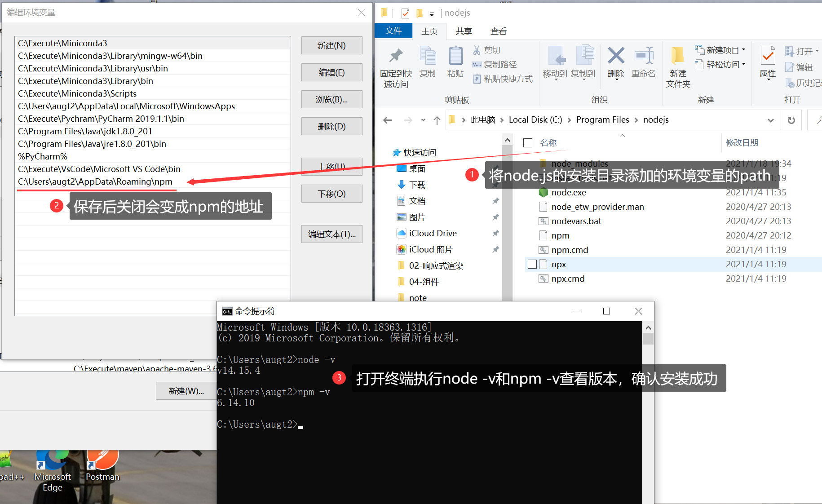Viewport: 822px width, 504px height.
Task: Tick the npx row checkbox
Action: (x=532, y=264)
